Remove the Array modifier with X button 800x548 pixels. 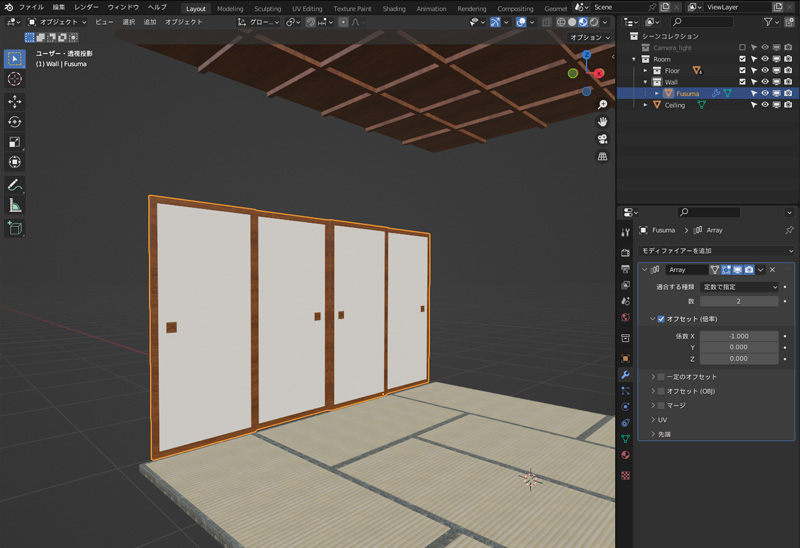pos(773,270)
